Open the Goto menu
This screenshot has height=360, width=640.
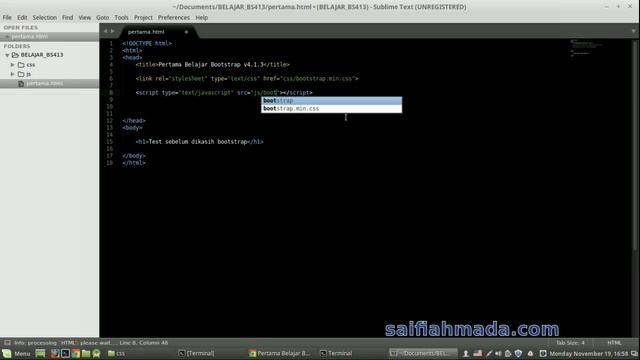tap(102, 18)
